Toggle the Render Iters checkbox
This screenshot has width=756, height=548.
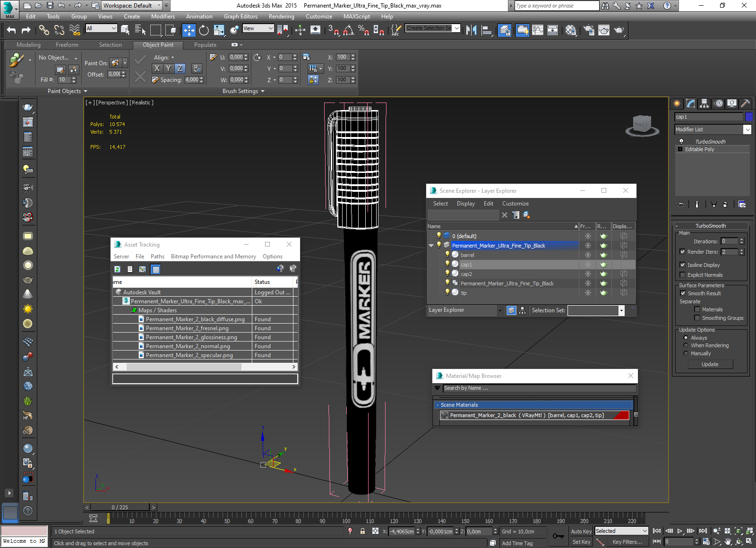tap(682, 252)
